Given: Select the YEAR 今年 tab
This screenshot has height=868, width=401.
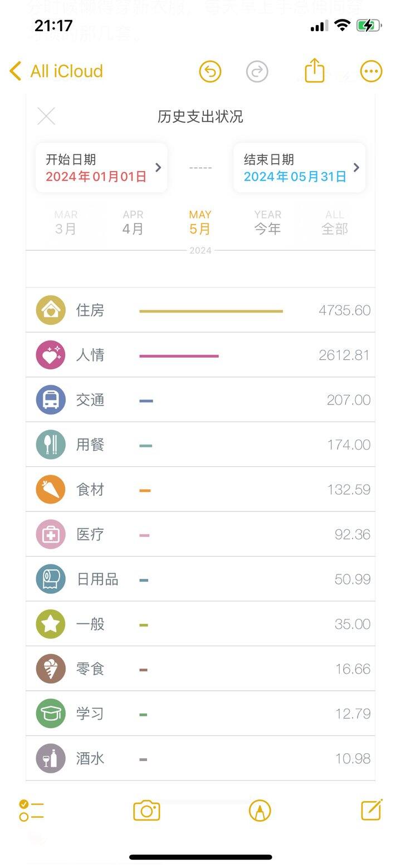Looking at the screenshot, I should point(267,222).
